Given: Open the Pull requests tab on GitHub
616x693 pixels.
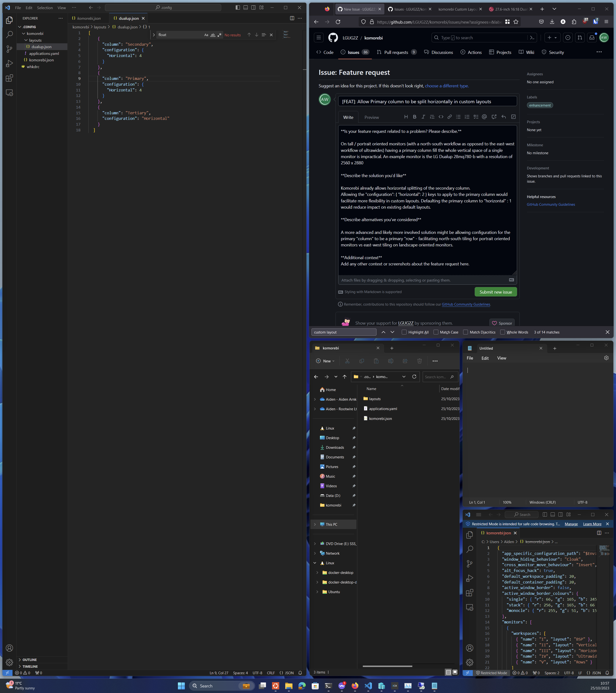Looking at the screenshot, I should [396, 52].
